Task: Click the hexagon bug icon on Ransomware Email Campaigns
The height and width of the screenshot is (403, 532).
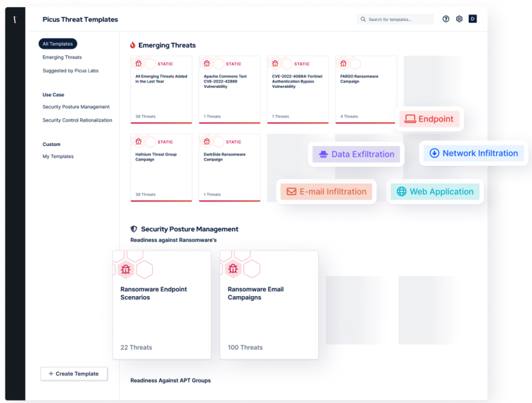Action: (234, 268)
